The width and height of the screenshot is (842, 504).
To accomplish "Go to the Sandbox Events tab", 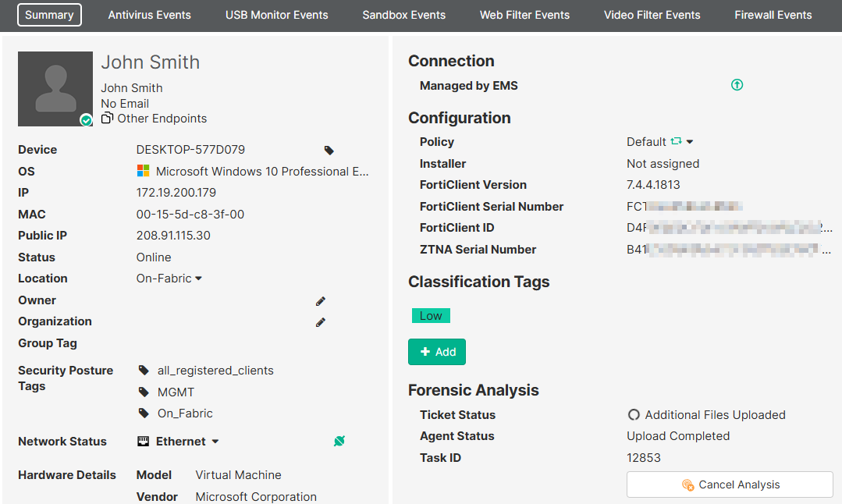I will [x=403, y=15].
